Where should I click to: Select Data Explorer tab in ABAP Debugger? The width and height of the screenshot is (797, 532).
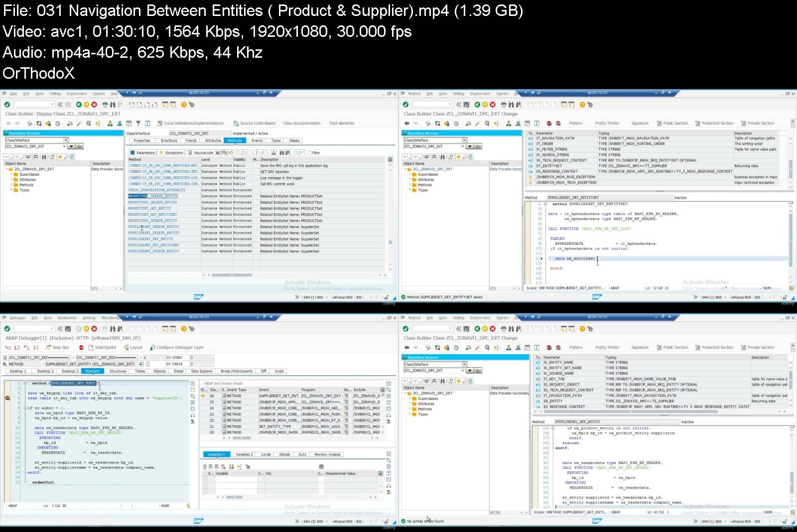pyautogui.click(x=202, y=371)
